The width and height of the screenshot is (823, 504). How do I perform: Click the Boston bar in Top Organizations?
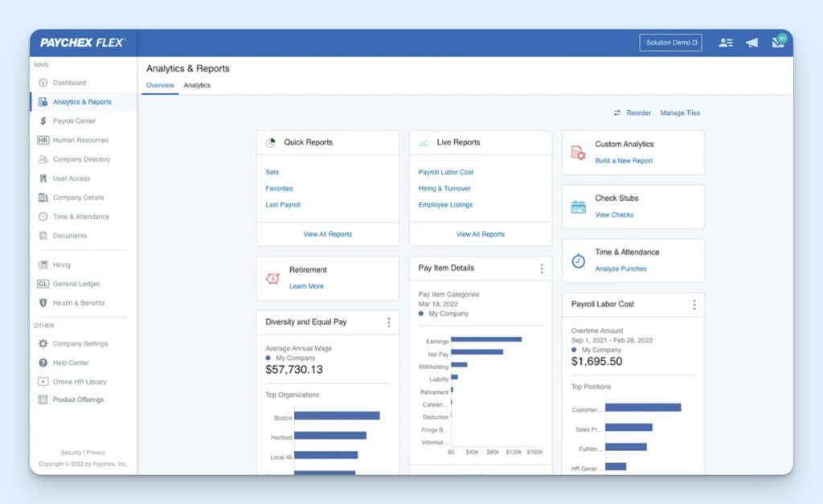click(337, 416)
